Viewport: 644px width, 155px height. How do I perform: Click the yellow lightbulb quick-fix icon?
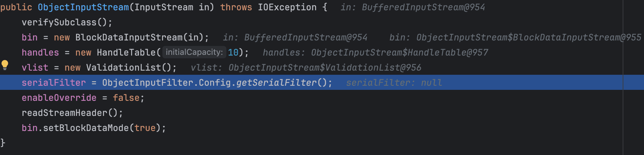point(5,65)
